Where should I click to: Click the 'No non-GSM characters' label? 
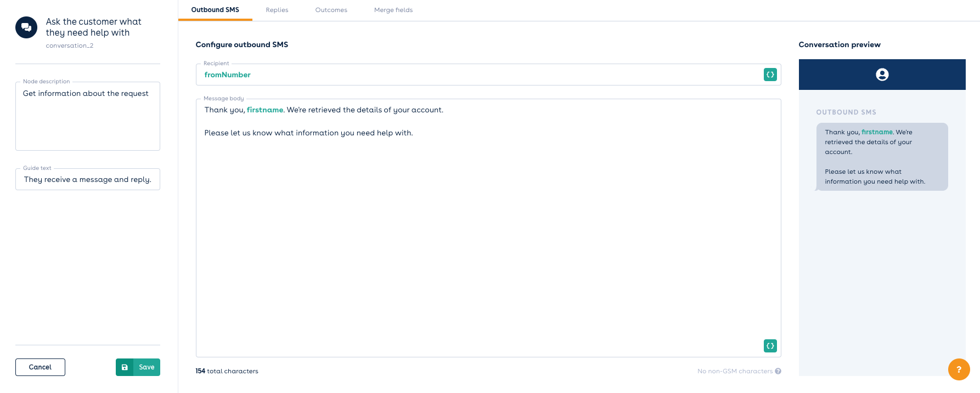click(x=735, y=371)
